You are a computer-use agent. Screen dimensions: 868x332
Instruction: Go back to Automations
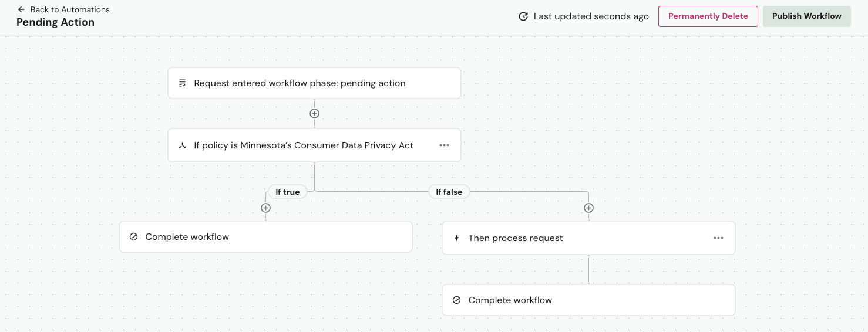click(63, 9)
